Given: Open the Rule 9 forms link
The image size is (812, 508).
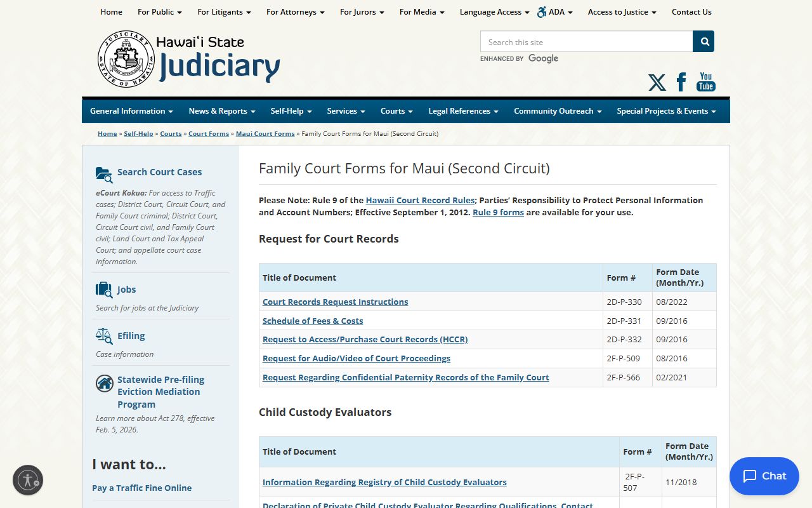Looking at the screenshot, I should coord(498,212).
